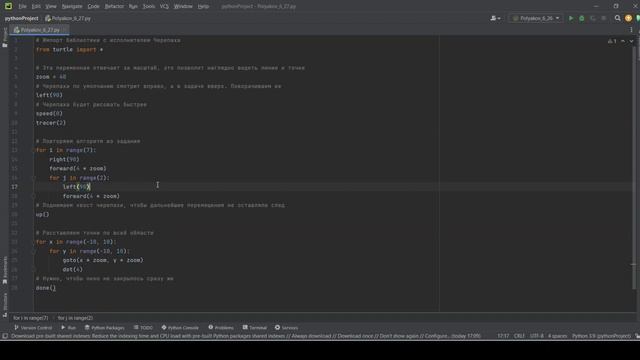Open the orange IDE updates icon
The image size is (640, 360).
point(628,18)
